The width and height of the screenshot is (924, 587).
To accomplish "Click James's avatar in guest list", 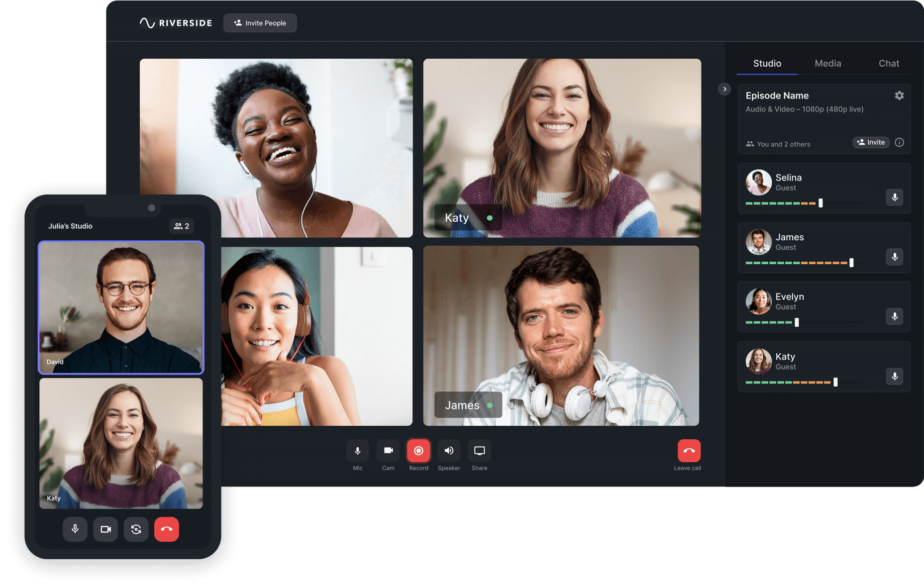I will tap(758, 242).
